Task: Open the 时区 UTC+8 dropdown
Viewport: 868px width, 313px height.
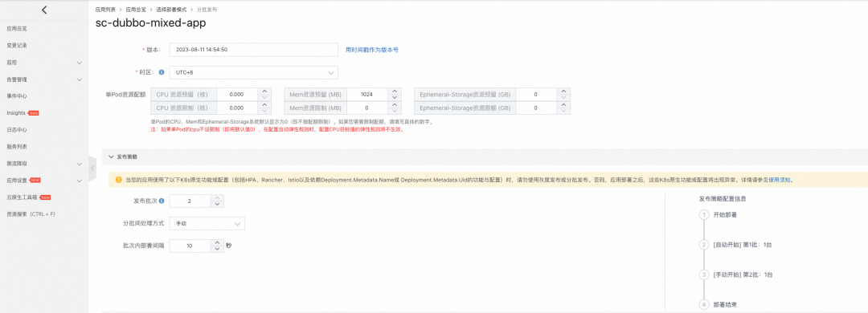Action: pyautogui.click(x=253, y=72)
